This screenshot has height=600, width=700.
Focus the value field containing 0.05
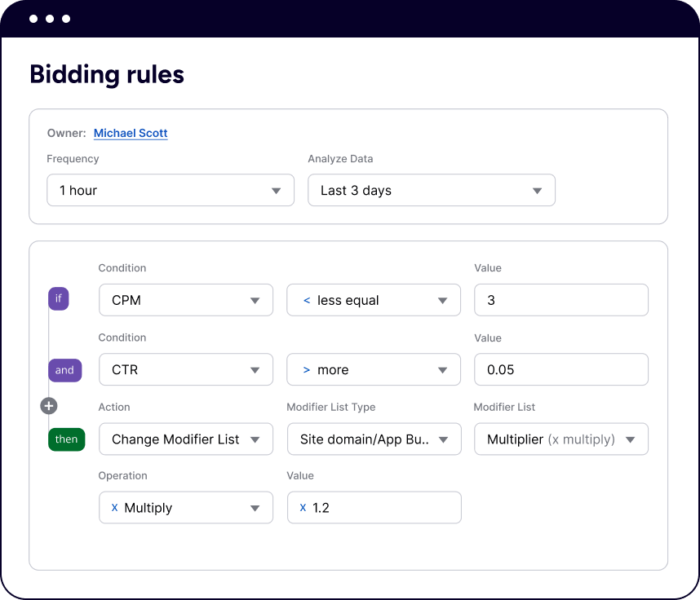(560, 369)
